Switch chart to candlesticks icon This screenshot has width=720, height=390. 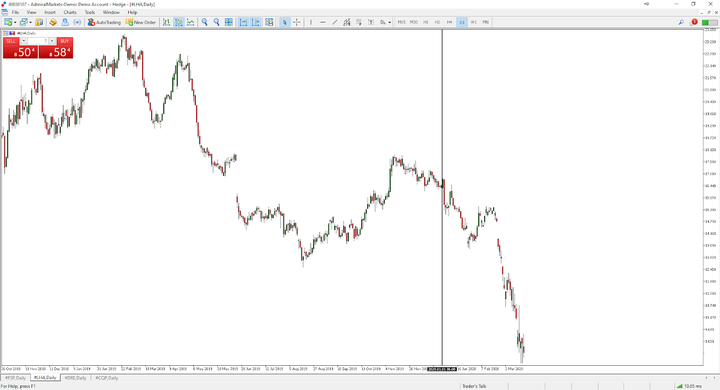pyautogui.click(x=179, y=22)
